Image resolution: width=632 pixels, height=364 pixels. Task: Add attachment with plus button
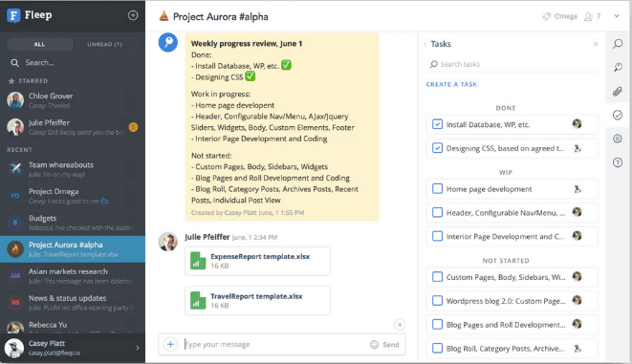[x=170, y=344]
